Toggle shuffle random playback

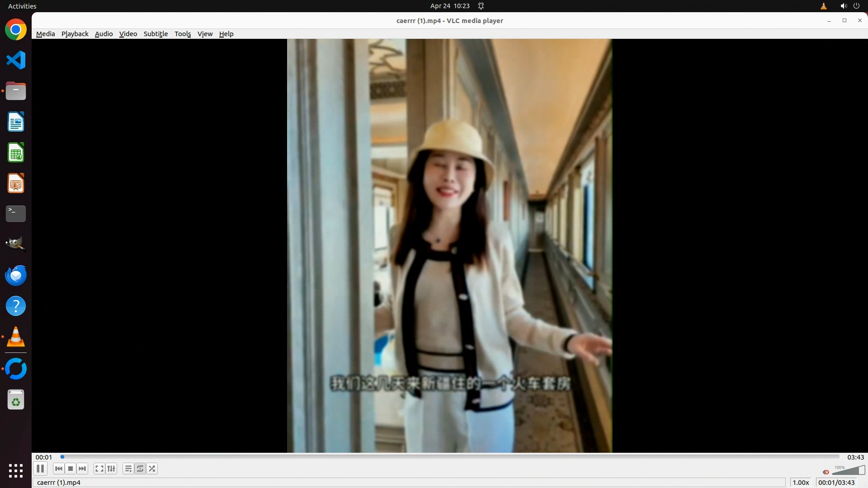click(x=152, y=469)
